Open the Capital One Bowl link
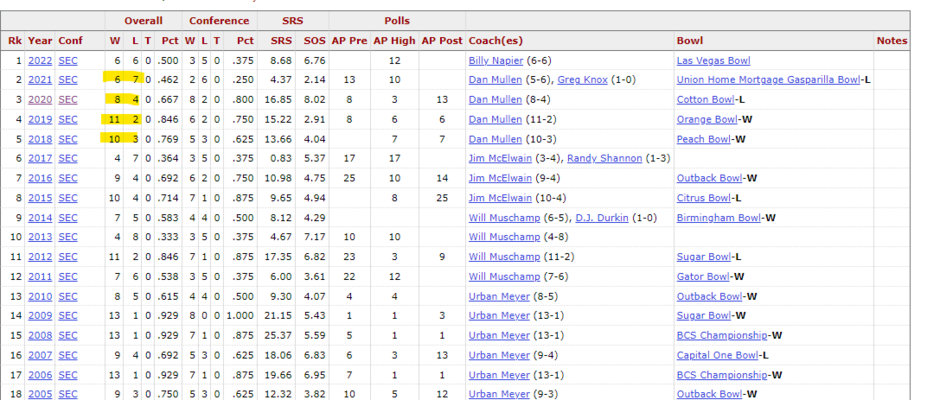Image resolution: width=927 pixels, height=400 pixels. (717, 355)
